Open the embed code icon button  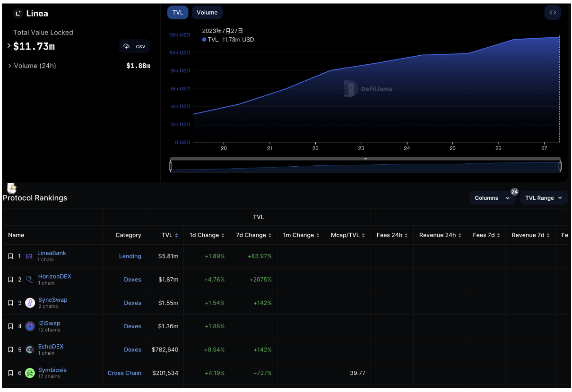[553, 13]
